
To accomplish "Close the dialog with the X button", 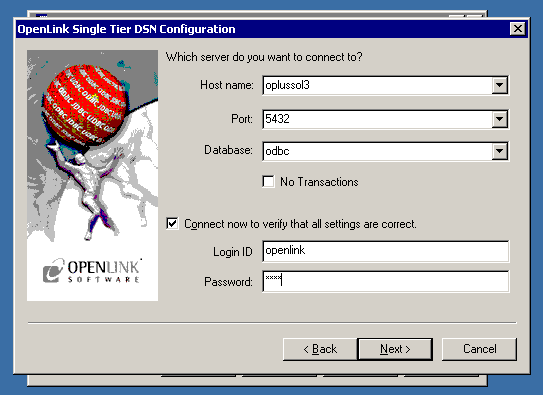I will 518,29.
